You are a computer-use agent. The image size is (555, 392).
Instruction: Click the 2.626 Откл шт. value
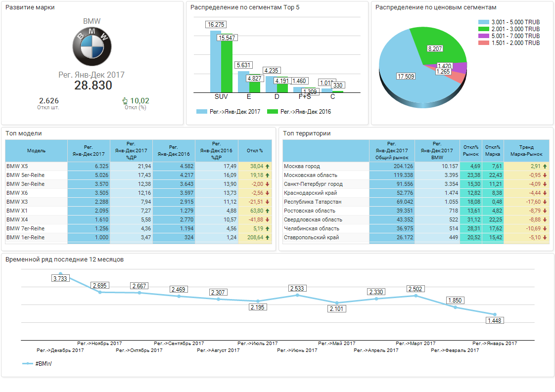pos(49,101)
